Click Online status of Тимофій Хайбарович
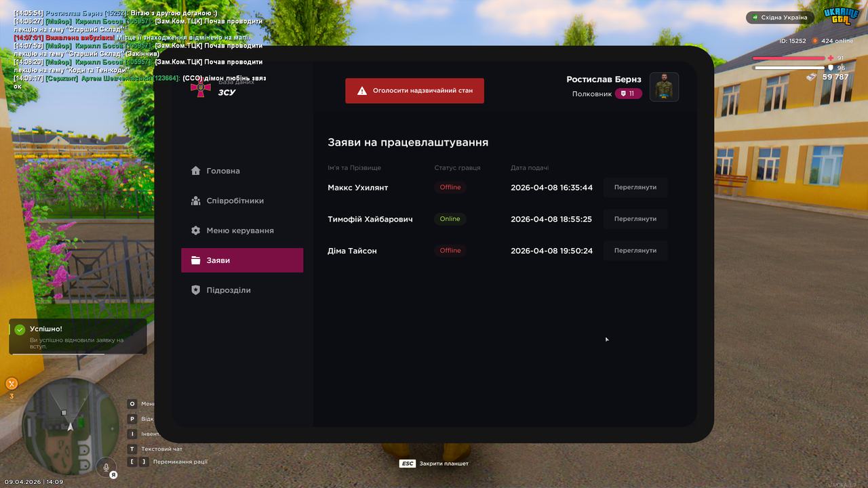 click(x=450, y=219)
